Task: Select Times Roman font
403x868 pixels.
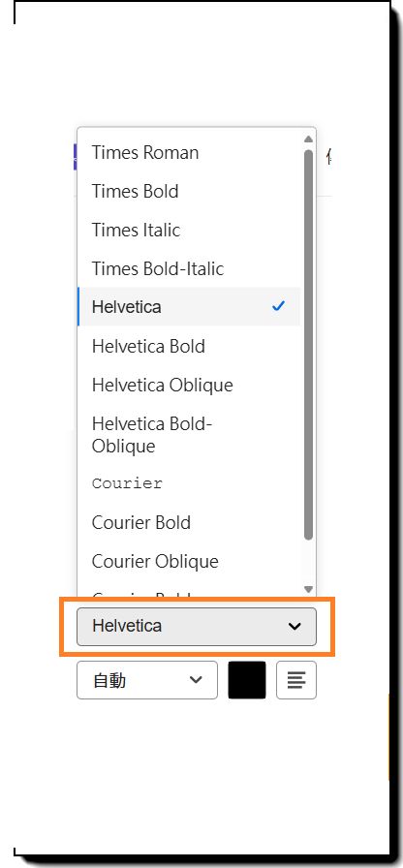Action: tap(189, 152)
